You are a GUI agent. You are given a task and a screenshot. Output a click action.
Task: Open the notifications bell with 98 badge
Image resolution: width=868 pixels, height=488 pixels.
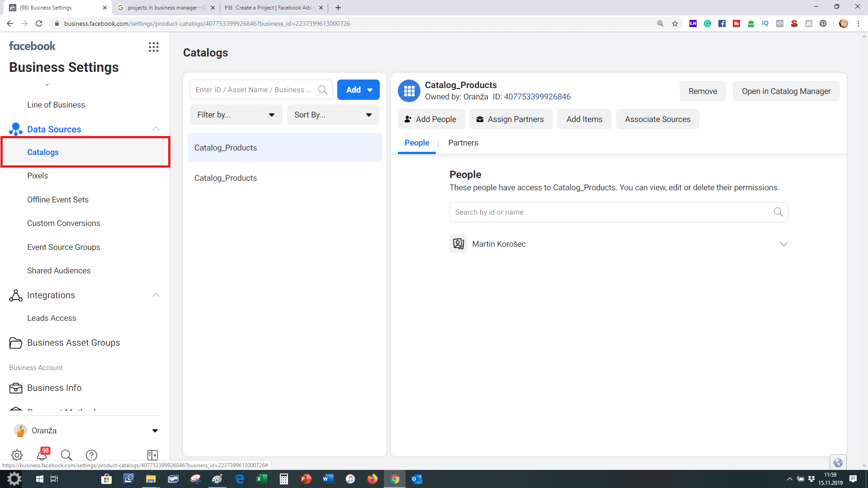[42, 455]
